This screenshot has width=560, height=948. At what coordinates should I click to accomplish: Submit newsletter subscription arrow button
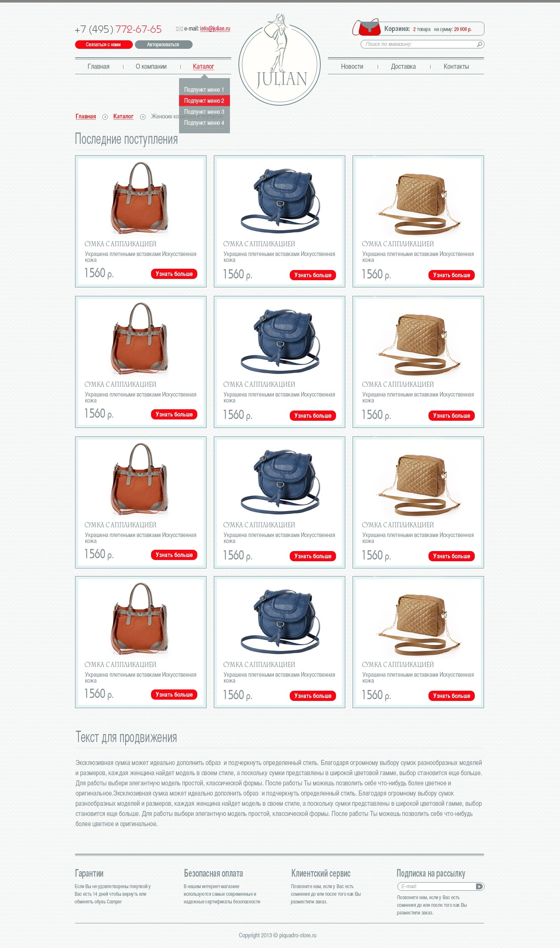coord(479,886)
